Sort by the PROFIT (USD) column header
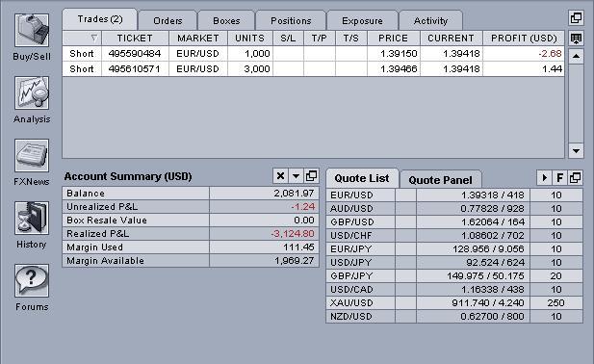The width and height of the screenshot is (594, 364). pos(524,39)
